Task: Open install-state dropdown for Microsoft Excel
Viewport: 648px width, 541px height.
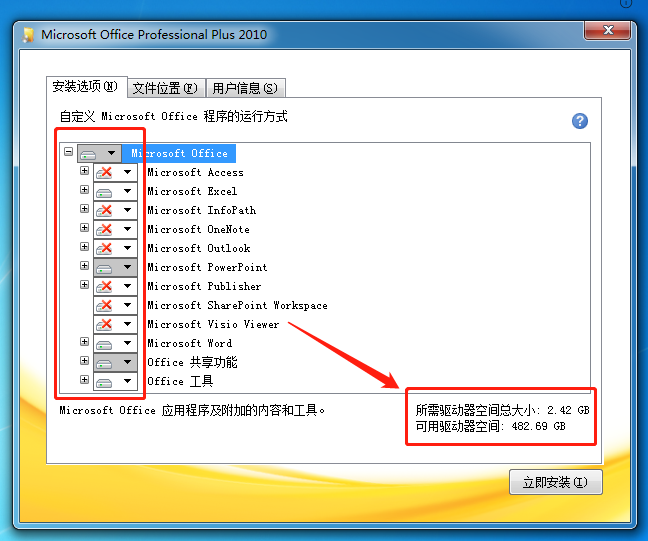Action: (x=115, y=191)
